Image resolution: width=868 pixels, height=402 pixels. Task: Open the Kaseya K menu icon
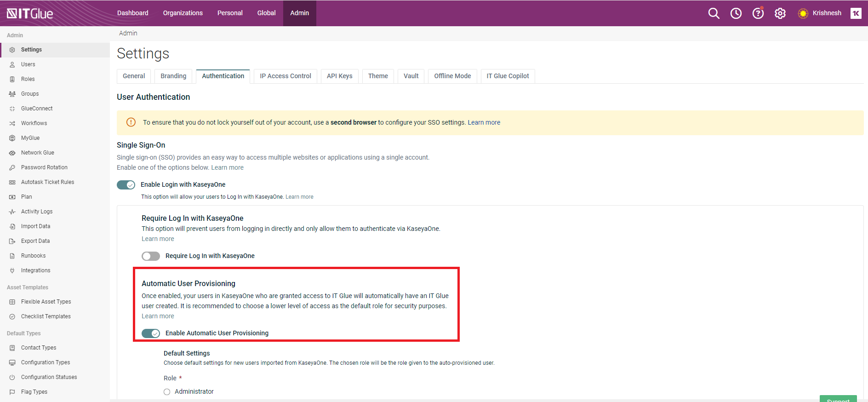point(856,13)
